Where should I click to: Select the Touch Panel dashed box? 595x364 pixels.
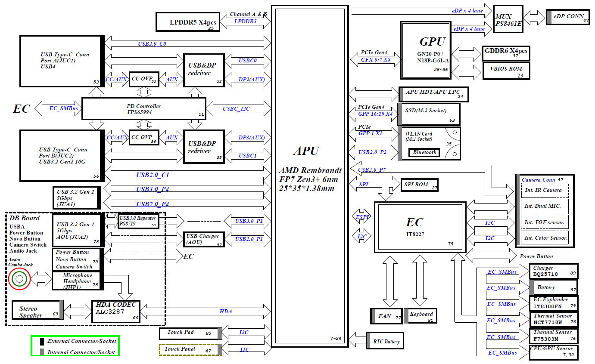[x=188, y=349]
